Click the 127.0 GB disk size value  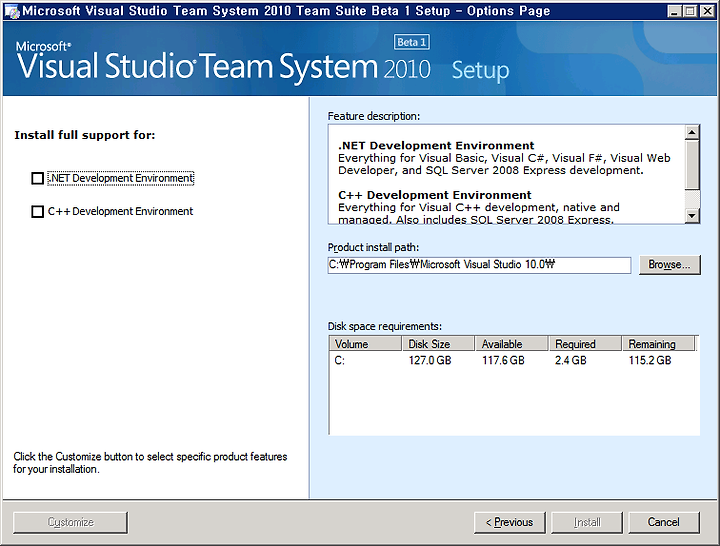pyautogui.click(x=430, y=360)
